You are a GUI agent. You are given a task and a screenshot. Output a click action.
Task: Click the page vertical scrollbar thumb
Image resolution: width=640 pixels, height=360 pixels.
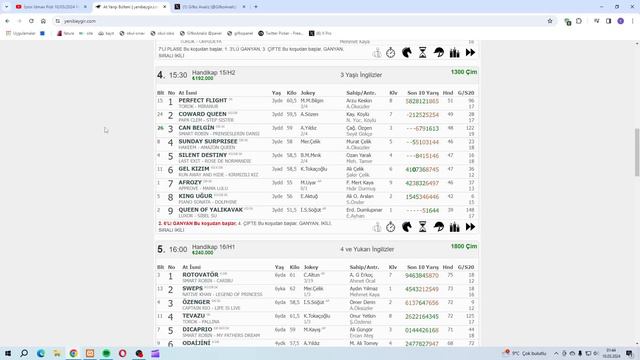(x=637, y=152)
